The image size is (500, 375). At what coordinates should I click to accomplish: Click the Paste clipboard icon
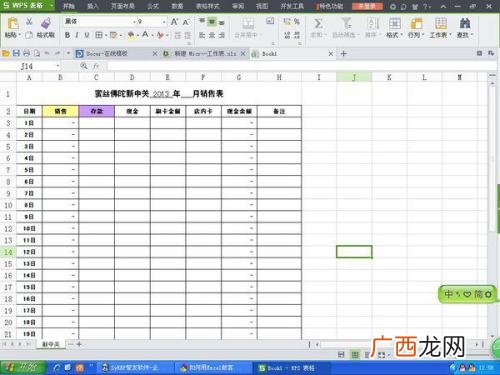coord(13,24)
